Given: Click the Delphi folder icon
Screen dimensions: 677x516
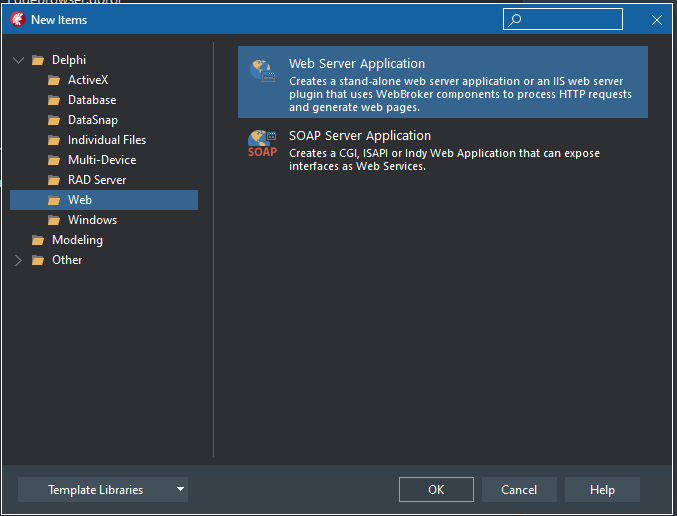Looking at the screenshot, I should click(38, 60).
